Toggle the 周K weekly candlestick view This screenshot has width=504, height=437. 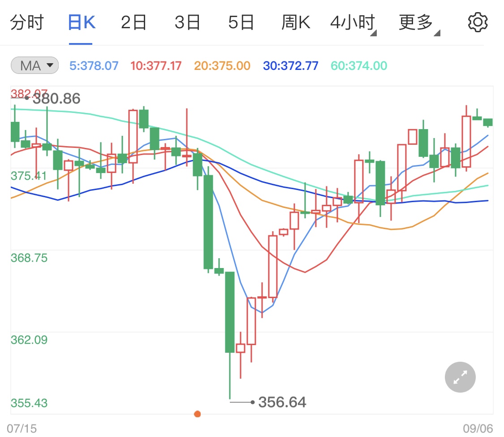(x=296, y=22)
